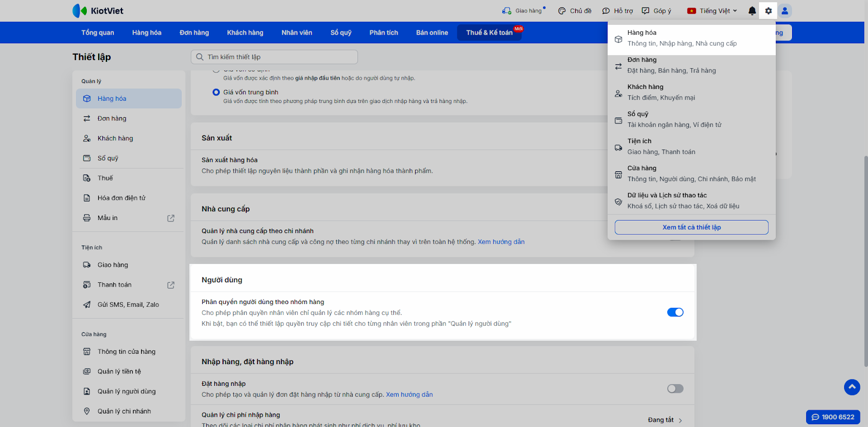
Task: Open the Góp ý feedback option
Action: click(656, 11)
